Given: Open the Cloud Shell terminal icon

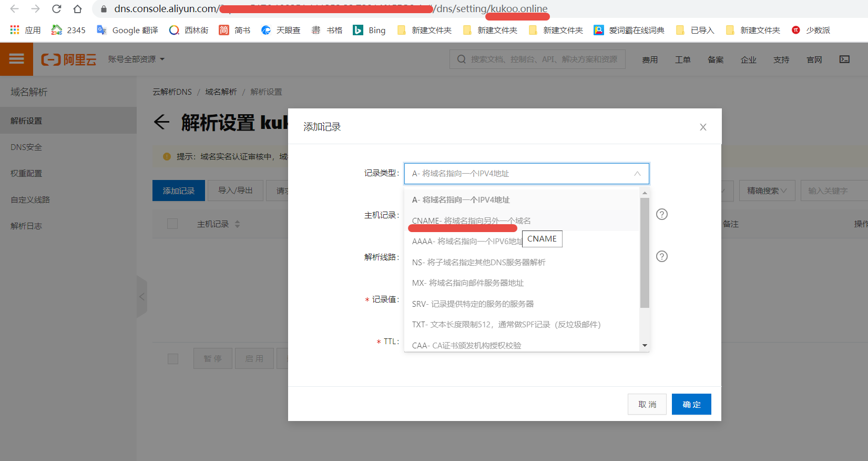Looking at the screenshot, I should pyautogui.click(x=844, y=59).
